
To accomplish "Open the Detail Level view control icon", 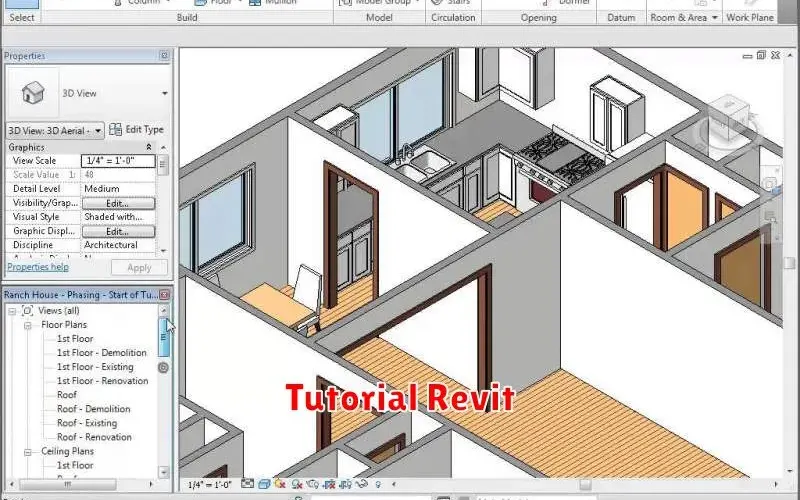I will (247, 484).
